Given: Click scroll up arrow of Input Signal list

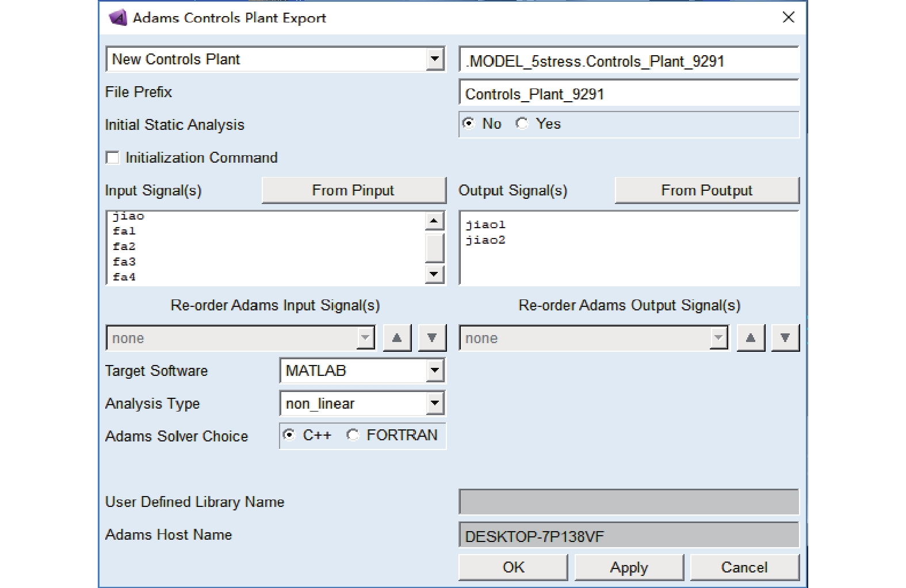Looking at the screenshot, I should (434, 221).
